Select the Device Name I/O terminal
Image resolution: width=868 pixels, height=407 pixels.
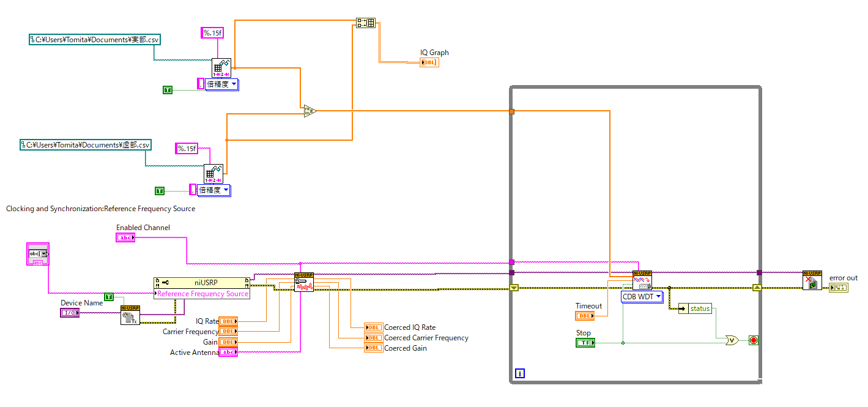coord(70,313)
